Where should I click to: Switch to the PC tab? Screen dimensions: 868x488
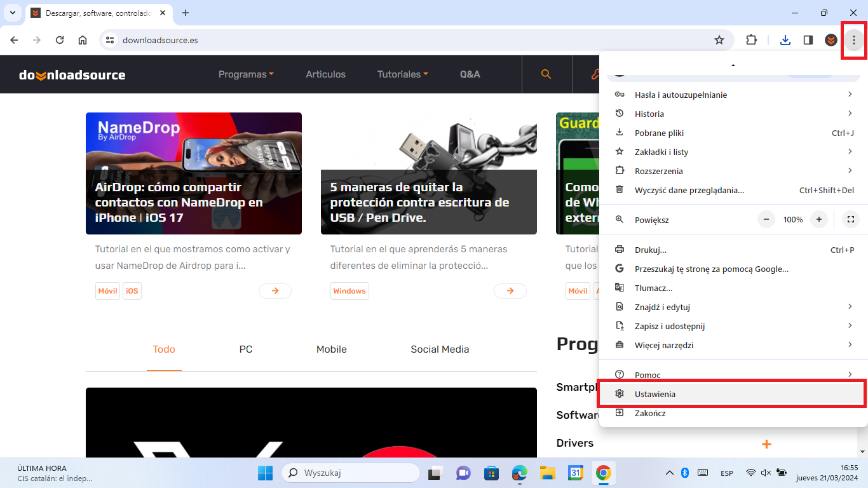pos(246,349)
